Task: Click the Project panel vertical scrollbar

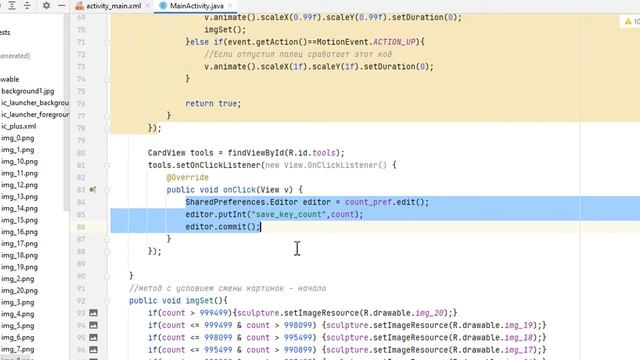Action: [x=66, y=112]
